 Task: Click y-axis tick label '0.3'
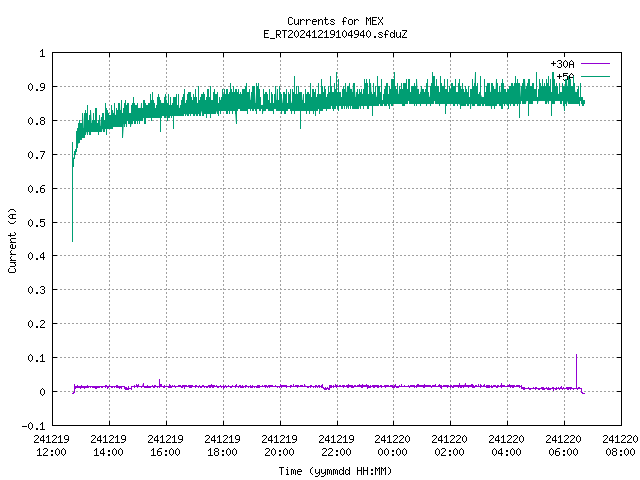pyautogui.click(x=36, y=290)
